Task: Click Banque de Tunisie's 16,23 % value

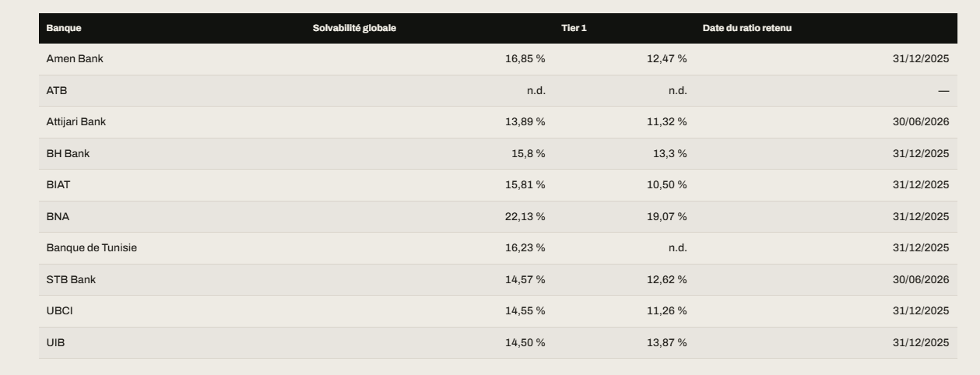Action: tap(525, 248)
